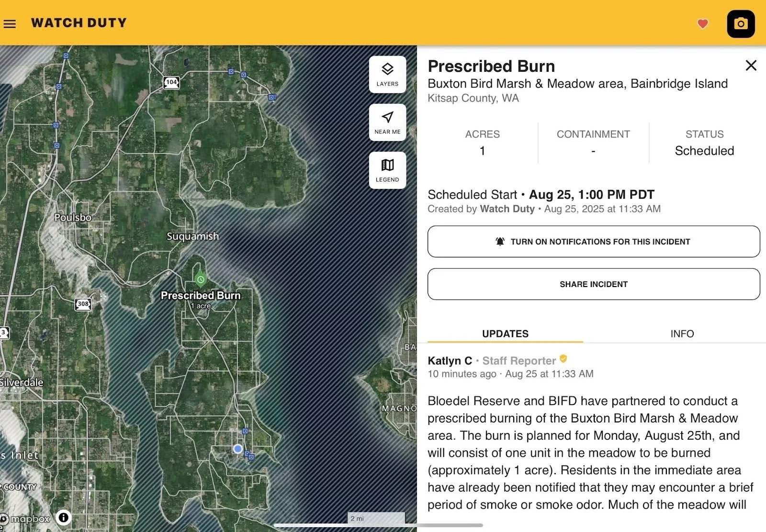Viewport: 766px width, 532px height.
Task: Open the map Legend button
Action: (x=387, y=170)
